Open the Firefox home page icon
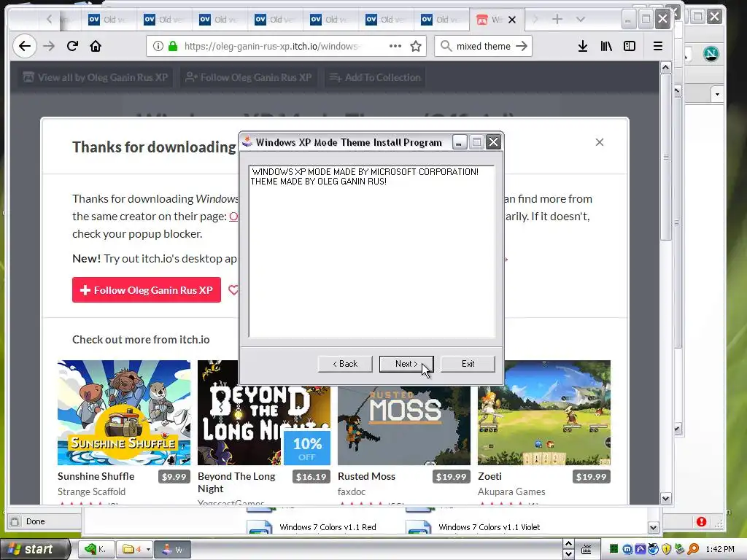Image resolution: width=747 pixels, height=560 pixels. click(96, 46)
